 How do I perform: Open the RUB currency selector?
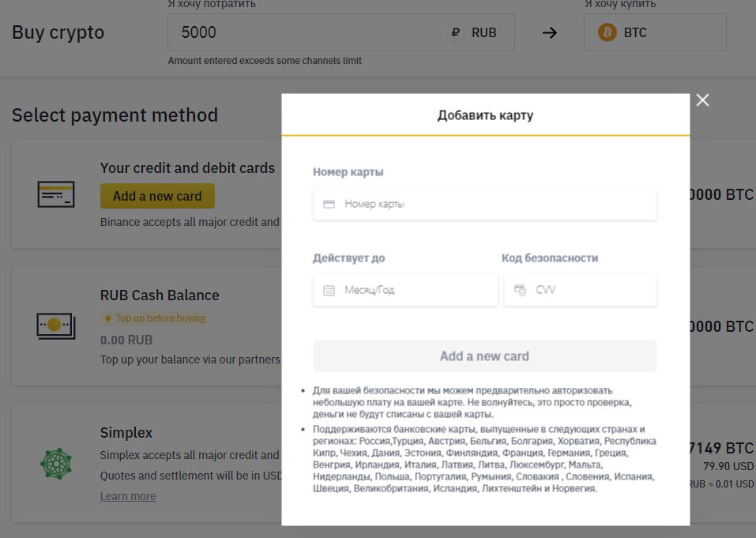point(474,32)
